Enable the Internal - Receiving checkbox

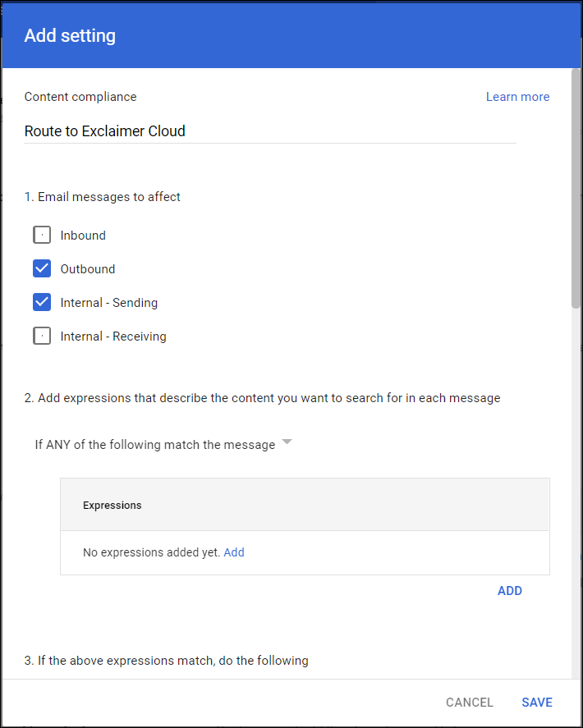42,337
